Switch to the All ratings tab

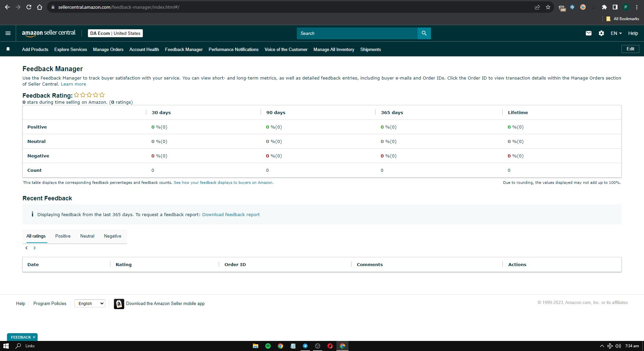coord(36,236)
